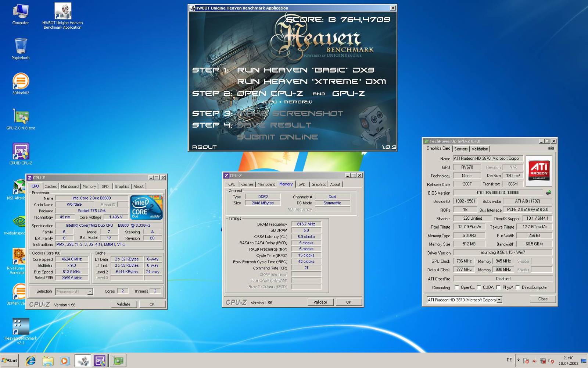This screenshot has width=588, height=368.
Task: Switch to GPU-Z taskbar button
Action: point(118,361)
